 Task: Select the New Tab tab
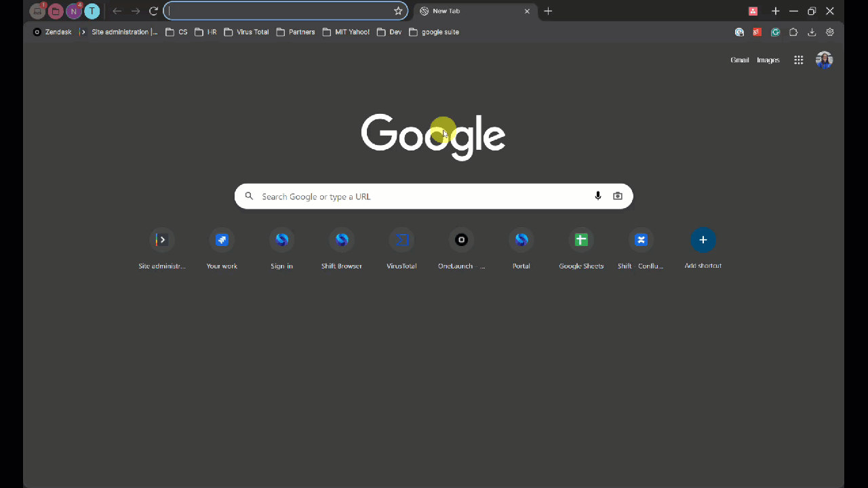(x=474, y=11)
